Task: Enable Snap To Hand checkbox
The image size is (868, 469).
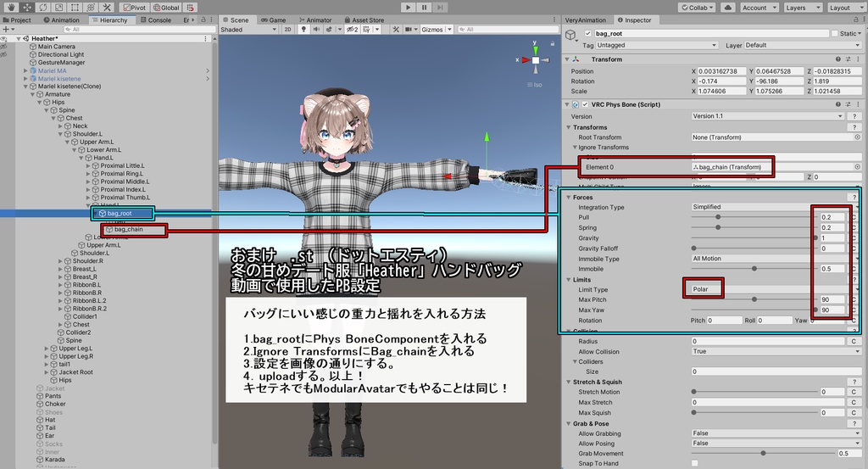Action: (695, 463)
